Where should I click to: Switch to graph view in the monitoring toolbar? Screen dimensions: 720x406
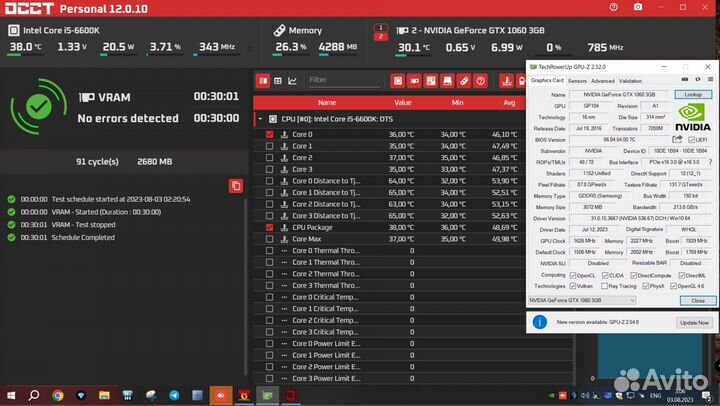point(292,80)
